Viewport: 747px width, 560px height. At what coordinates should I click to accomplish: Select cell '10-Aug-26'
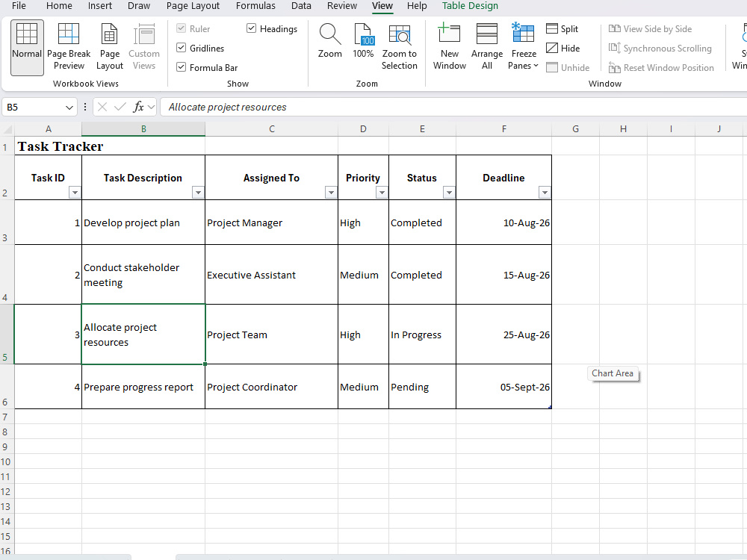point(504,223)
